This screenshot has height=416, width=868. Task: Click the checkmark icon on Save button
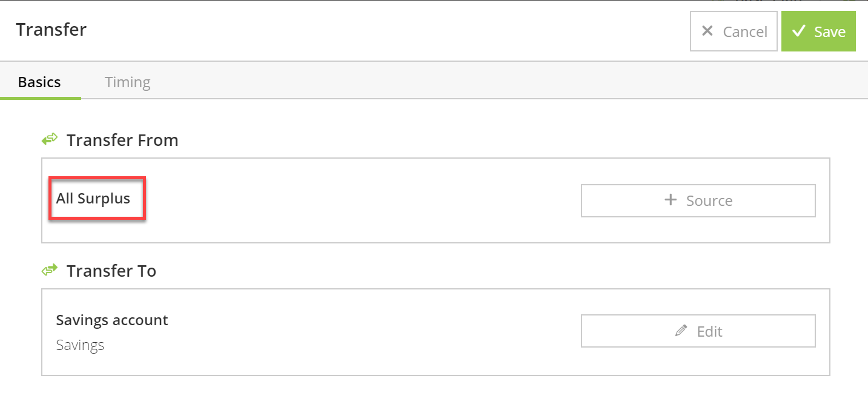tap(799, 31)
